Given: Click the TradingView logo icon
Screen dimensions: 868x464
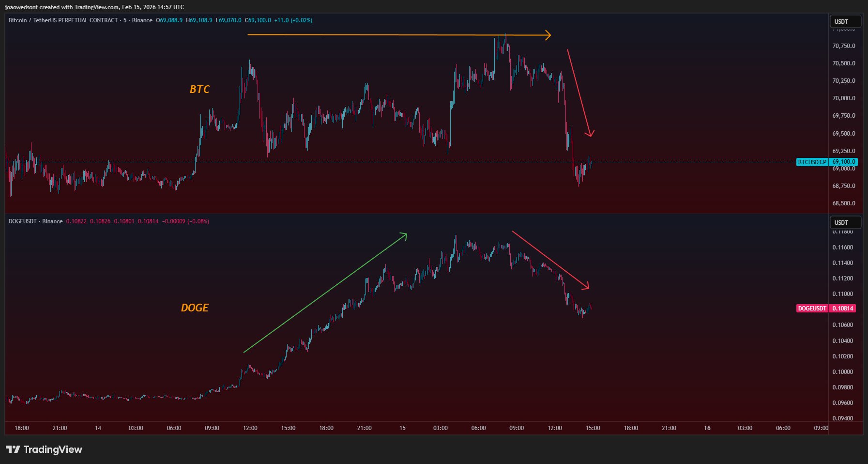Looking at the screenshot, I should (x=13, y=449).
